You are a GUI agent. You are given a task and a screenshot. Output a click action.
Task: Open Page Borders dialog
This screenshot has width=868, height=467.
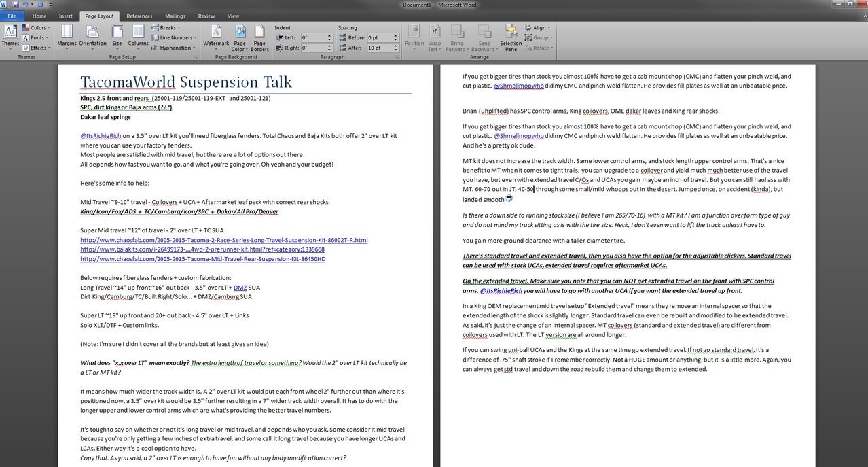pyautogui.click(x=259, y=38)
